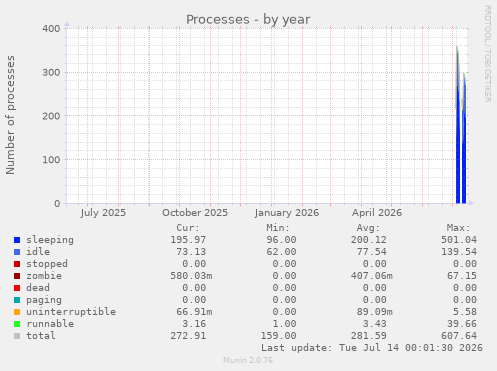Click idle maximum value 139.54
The height and width of the screenshot is (371, 497).
(x=459, y=252)
